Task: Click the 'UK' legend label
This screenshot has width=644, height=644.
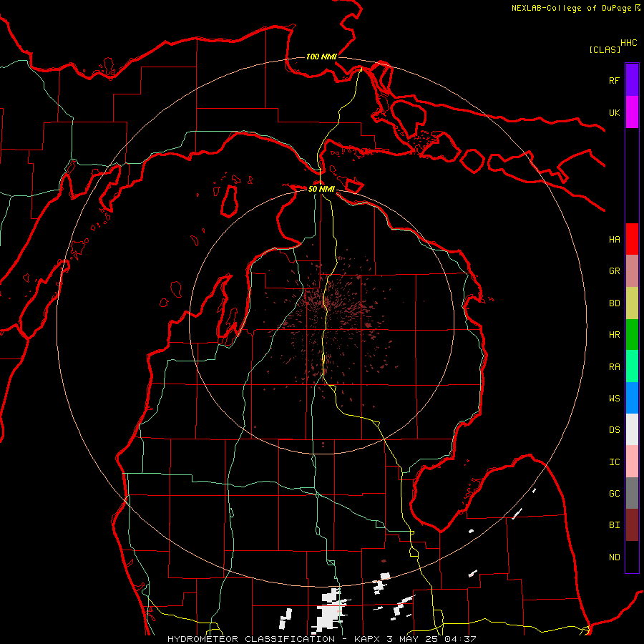Action: coord(614,112)
